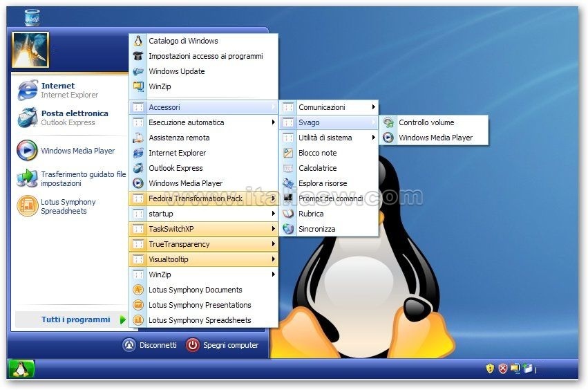Click the Internet Explorer icon in the programs list
The width and height of the screenshot is (588, 390).
(138, 153)
